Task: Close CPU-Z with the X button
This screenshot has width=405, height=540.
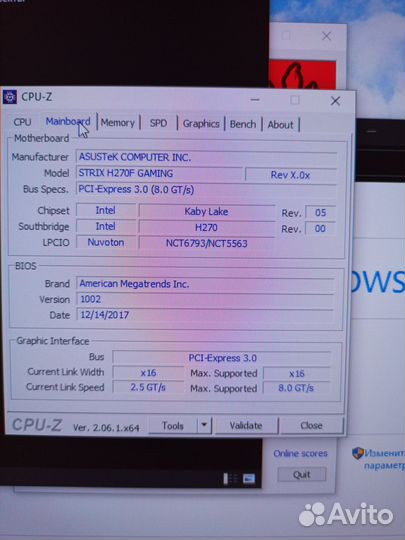Action: point(335,101)
